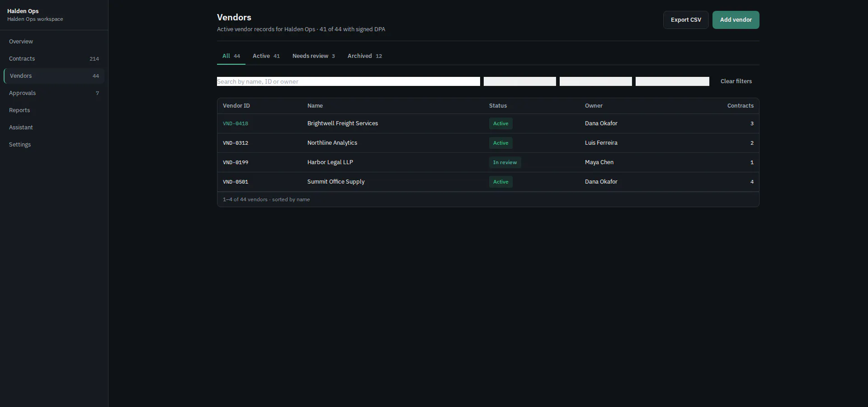Switch to the All vendors tab
Screen dimensions: 868x407
[231, 56]
